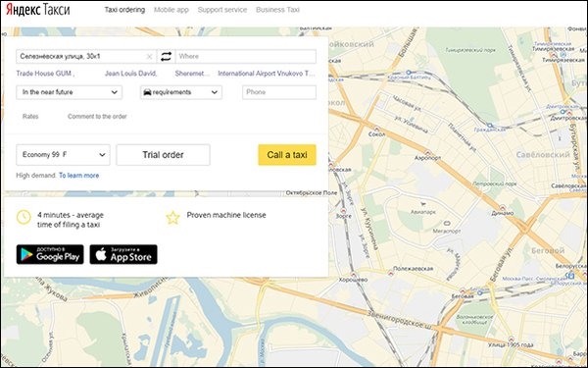Click the star icon beside Proven machine license

tap(172, 218)
